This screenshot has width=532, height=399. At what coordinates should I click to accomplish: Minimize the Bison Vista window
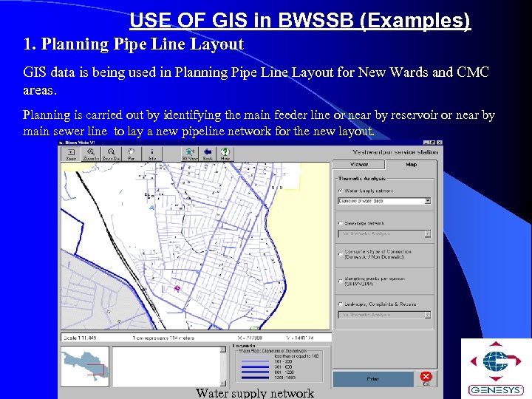(x=427, y=143)
